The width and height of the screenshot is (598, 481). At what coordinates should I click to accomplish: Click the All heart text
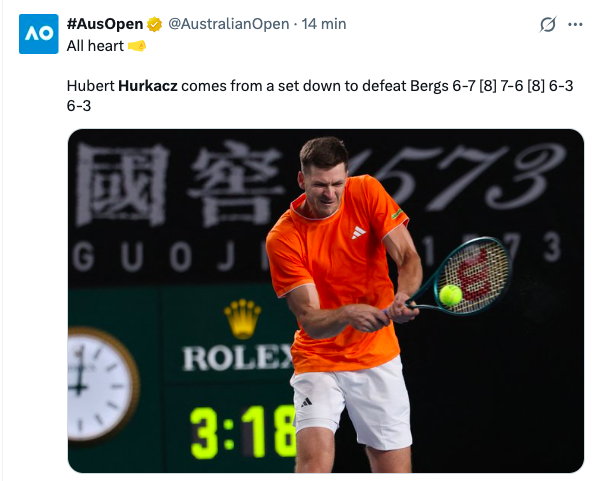point(95,46)
